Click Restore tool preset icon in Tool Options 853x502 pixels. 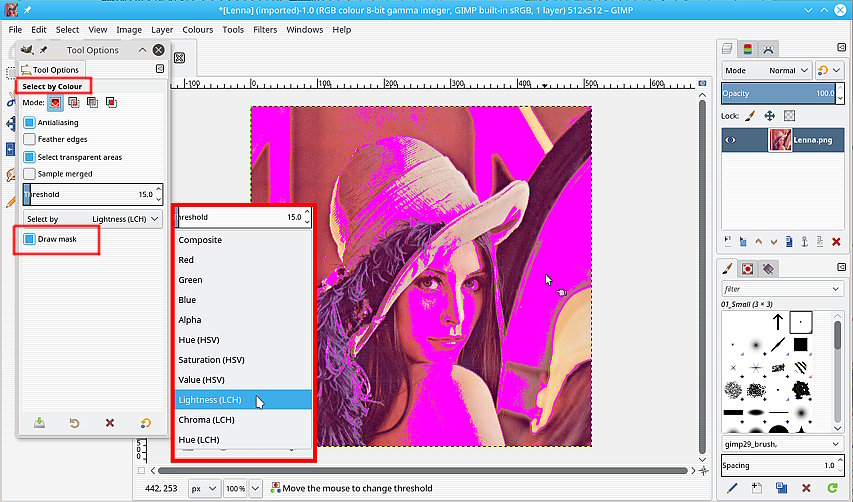[x=75, y=423]
